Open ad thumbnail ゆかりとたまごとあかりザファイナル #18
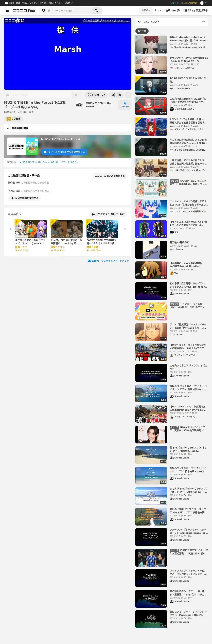This screenshot has width=212, height=644. tap(31, 229)
